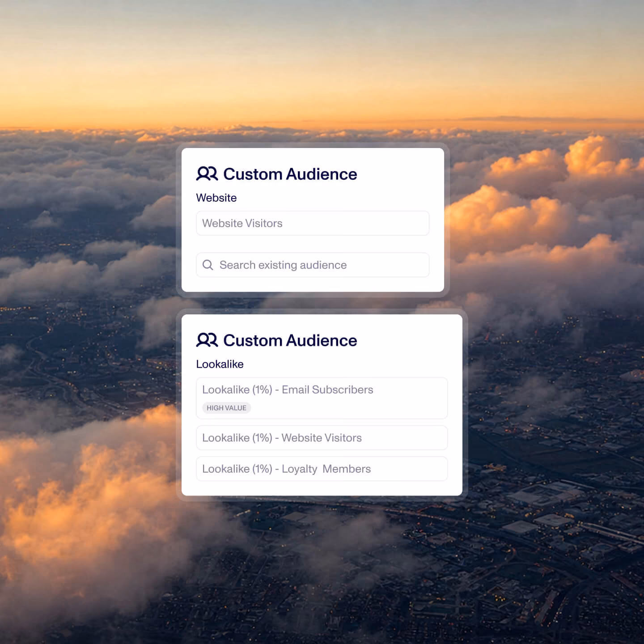
Task: Choose Lookalike (1%) - Loyalty Members
Action: pos(322,469)
